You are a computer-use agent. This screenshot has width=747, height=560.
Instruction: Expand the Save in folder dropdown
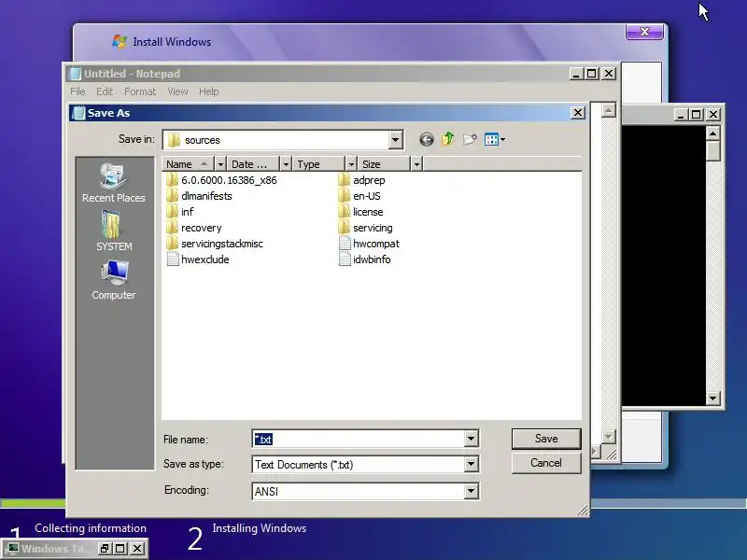395,140
